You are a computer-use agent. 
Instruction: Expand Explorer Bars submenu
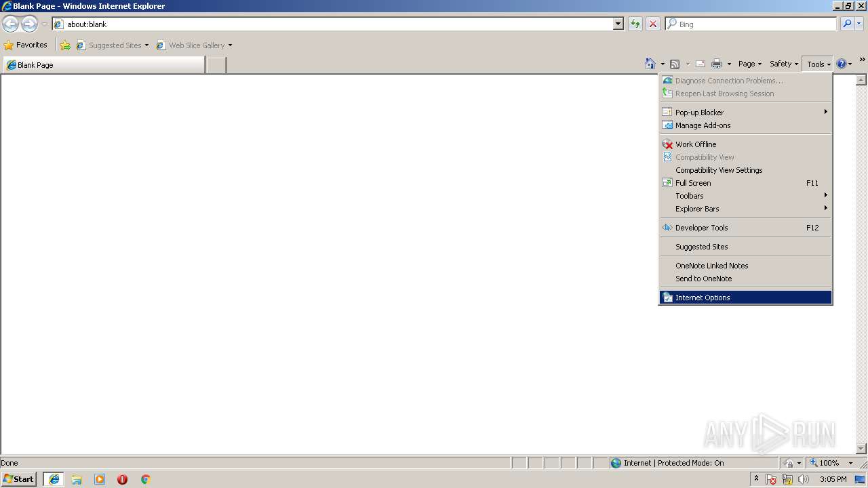pos(745,209)
